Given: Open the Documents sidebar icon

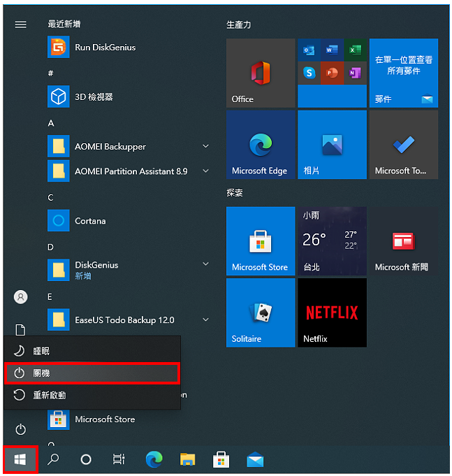Looking at the screenshot, I should click(21, 330).
